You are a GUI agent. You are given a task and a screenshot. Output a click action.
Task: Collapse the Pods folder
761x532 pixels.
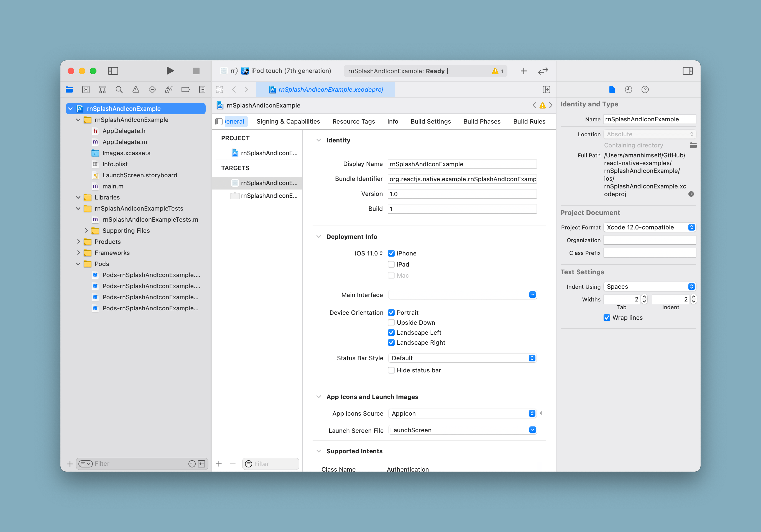point(78,264)
